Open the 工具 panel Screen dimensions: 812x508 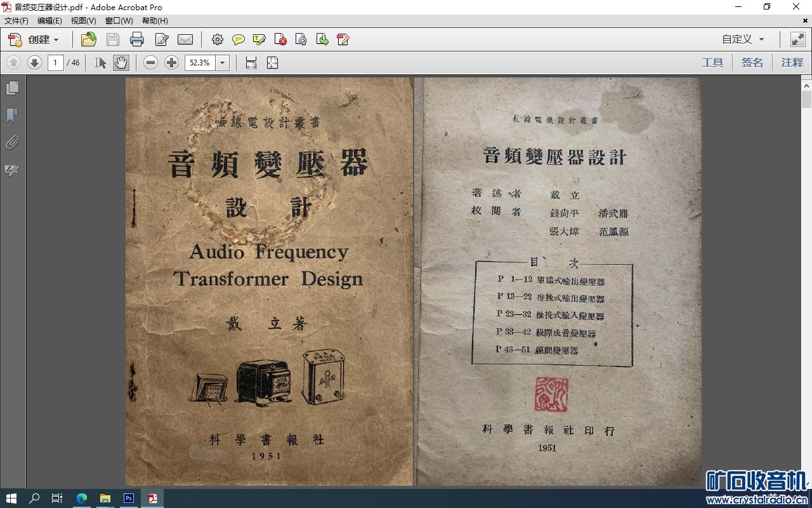pyautogui.click(x=712, y=62)
